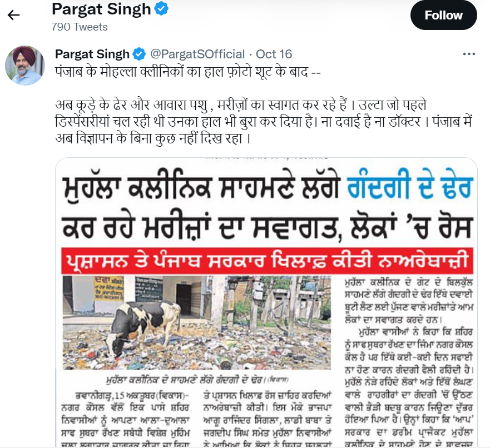
Task: Open the tweet's Oct 16 timestamp link
Action: pyautogui.click(x=274, y=54)
